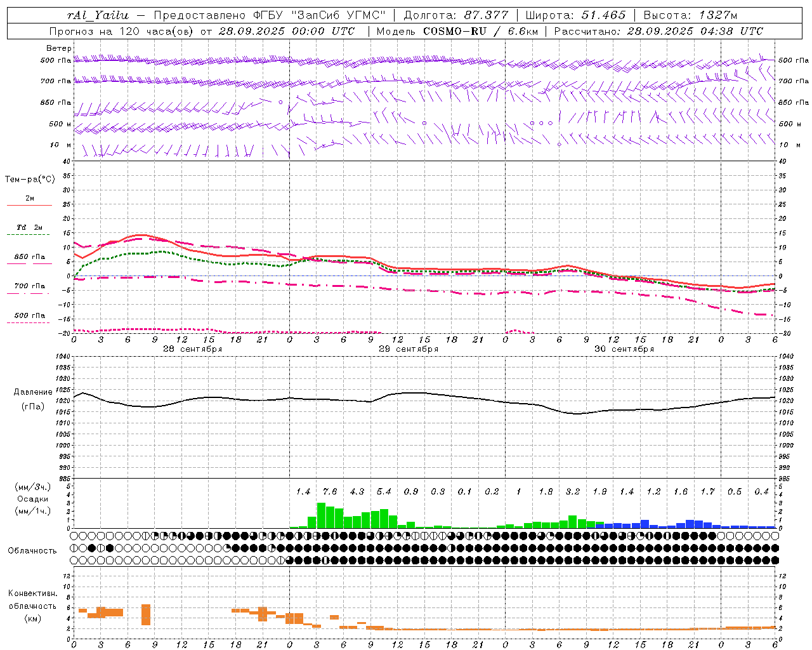Image resolution: width=812 pixels, height=650 pixels.
Task: Click the Долгота: 87.377 value
Action: [455, 15]
